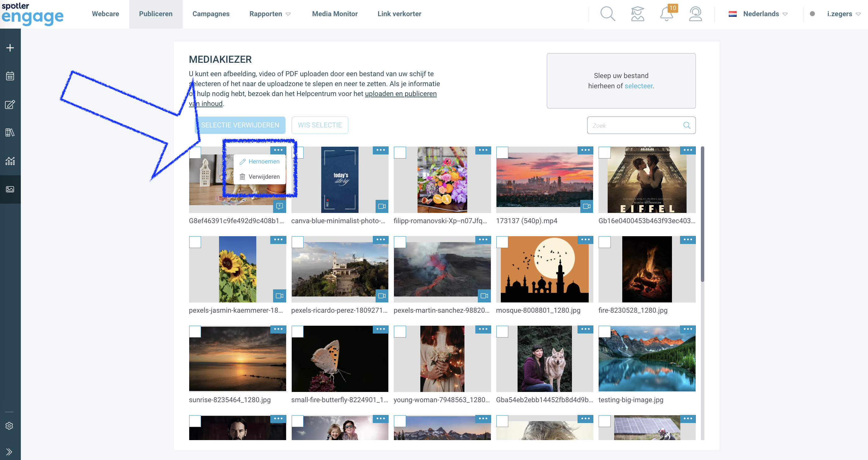This screenshot has height=460, width=868.
Task: Select checkbox of 173137 (540p).mp4
Action: tap(502, 153)
